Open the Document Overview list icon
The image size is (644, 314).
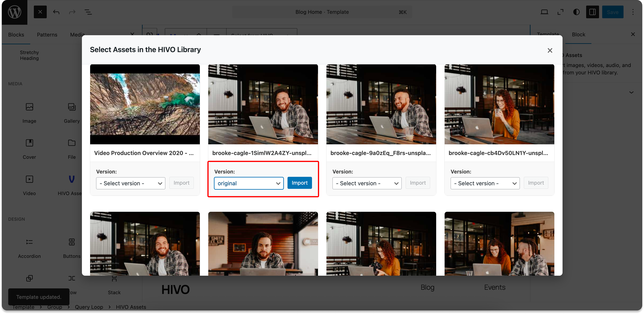[88, 12]
